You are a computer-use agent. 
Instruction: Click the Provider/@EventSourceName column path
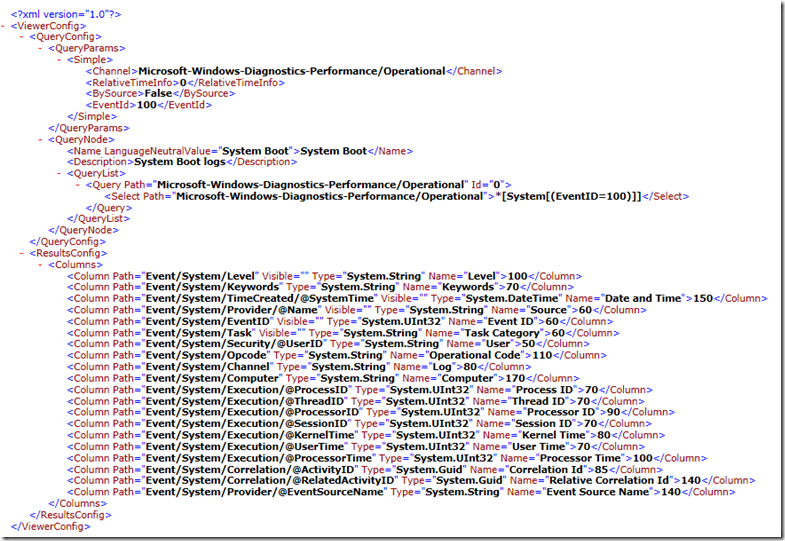264,492
